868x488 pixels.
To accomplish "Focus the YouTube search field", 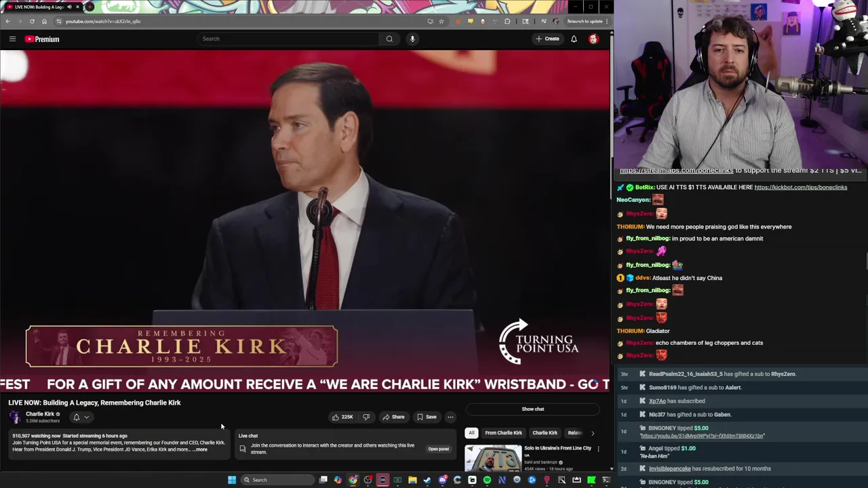I will tap(288, 39).
